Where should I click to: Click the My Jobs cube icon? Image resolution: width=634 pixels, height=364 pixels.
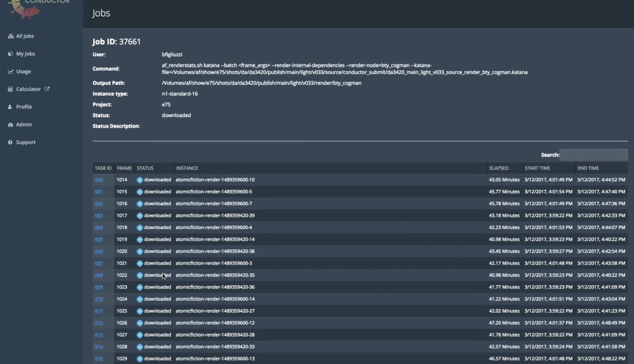pyautogui.click(x=11, y=54)
